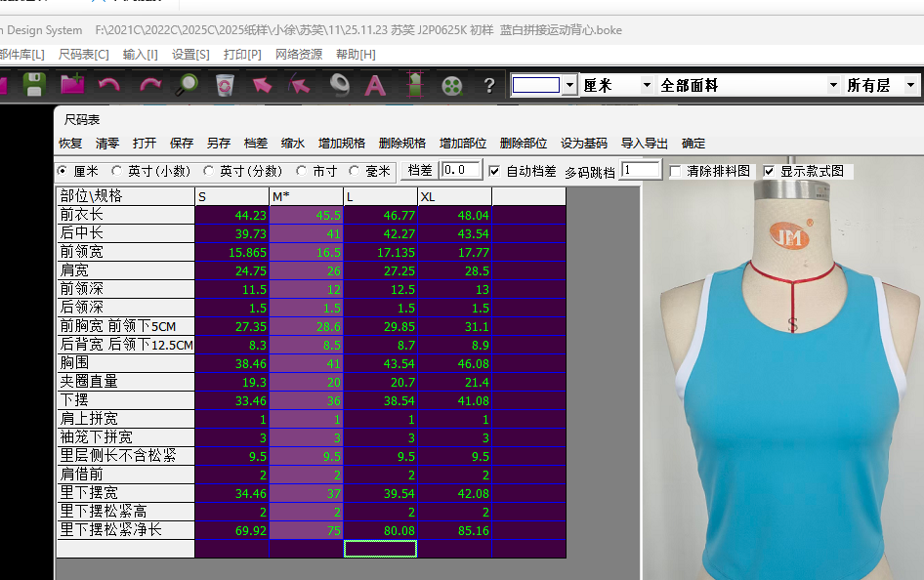Screen dimensions: 924x580
Task: Select the letter A text tool
Action: click(375, 86)
